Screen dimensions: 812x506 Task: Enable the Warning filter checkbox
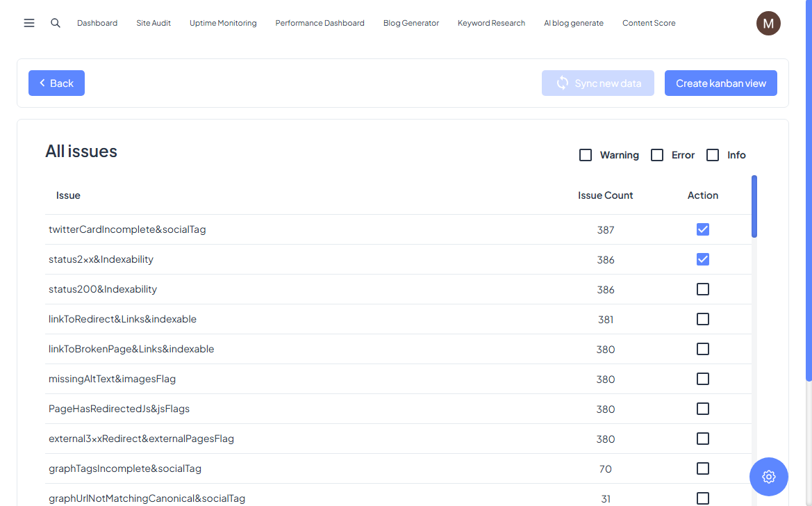[586, 155]
